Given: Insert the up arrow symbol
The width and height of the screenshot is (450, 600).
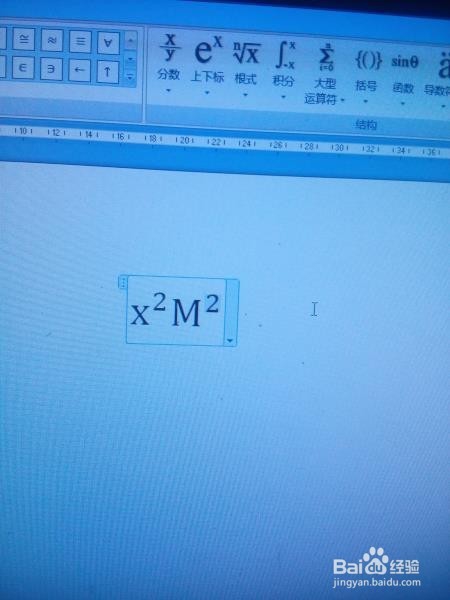Looking at the screenshot, I should [x=107, y=72].
